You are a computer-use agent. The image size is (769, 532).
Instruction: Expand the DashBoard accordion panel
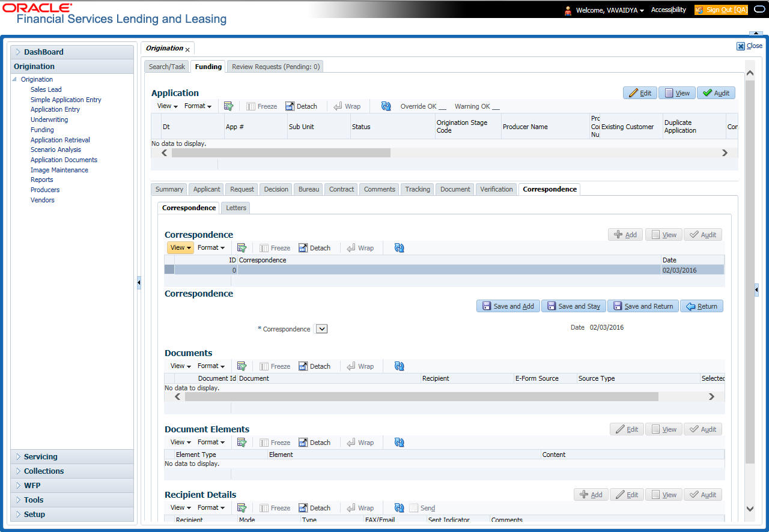tap(72, 52)
